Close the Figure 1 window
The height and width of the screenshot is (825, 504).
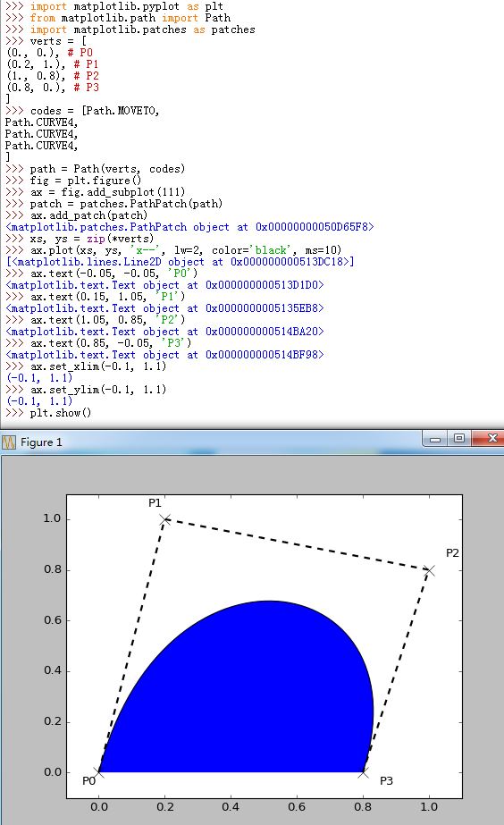point(491,439)
